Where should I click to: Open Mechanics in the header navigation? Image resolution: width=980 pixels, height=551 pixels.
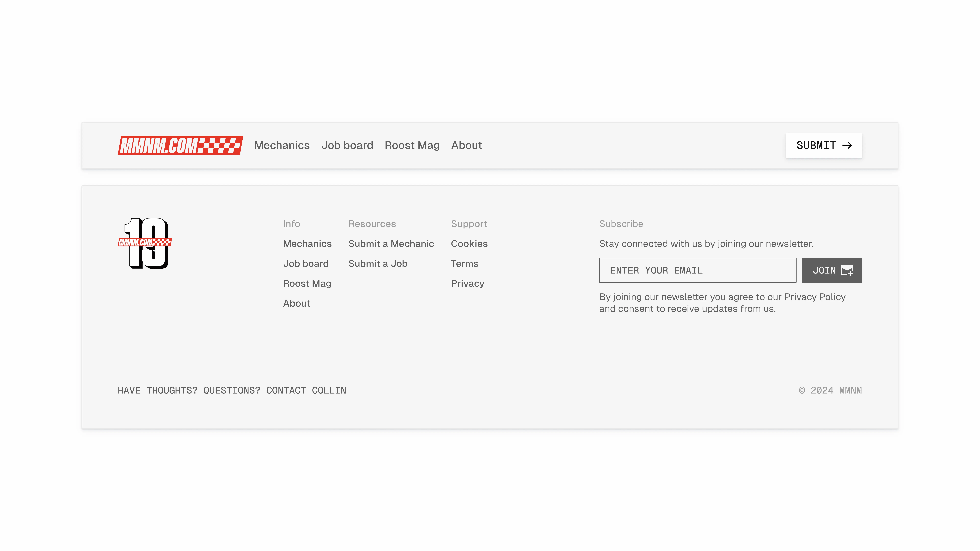282,145
